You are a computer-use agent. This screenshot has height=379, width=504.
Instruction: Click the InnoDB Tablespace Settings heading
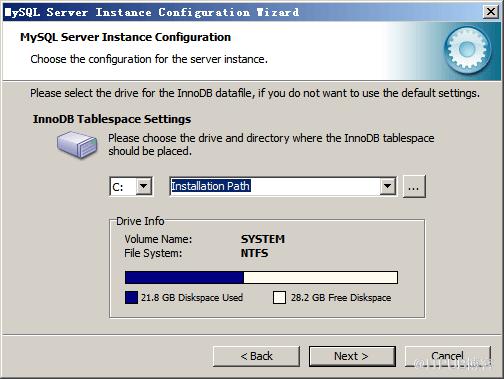coord(112,119)
